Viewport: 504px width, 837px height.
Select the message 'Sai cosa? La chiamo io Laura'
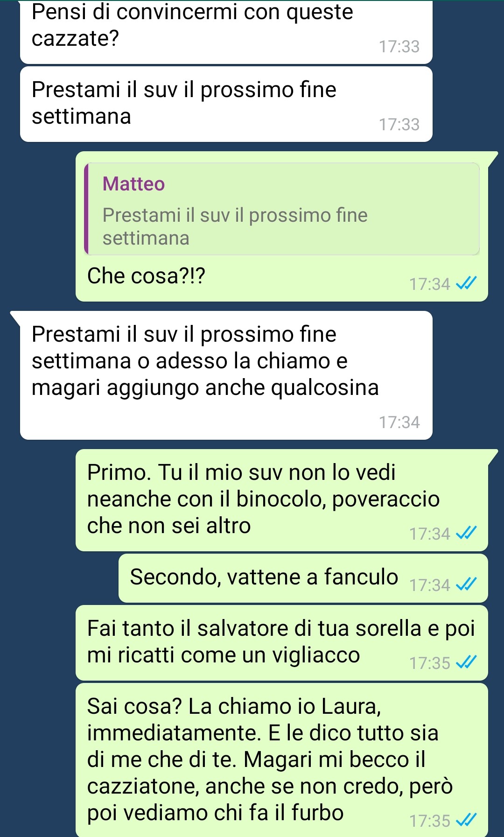282,760
